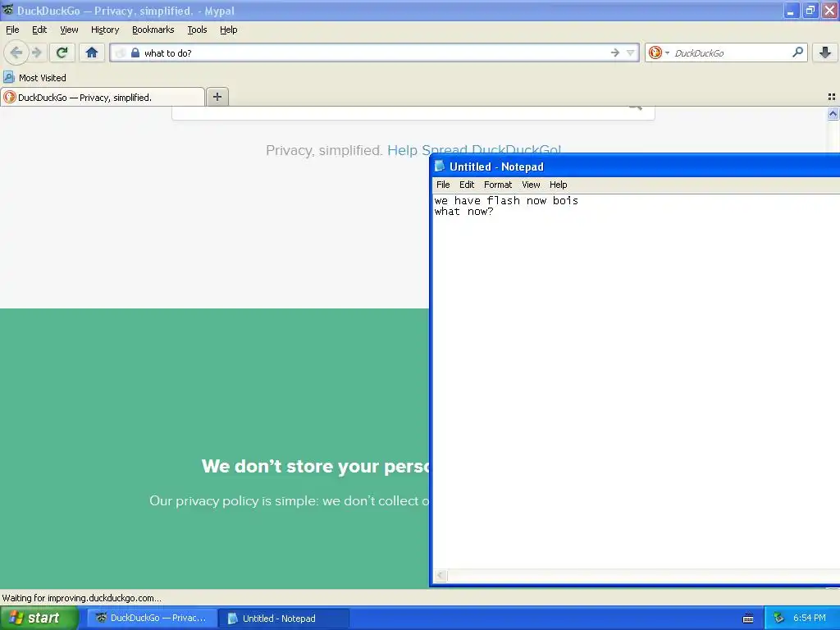Open the tab groups grid icon

(832, 97)
